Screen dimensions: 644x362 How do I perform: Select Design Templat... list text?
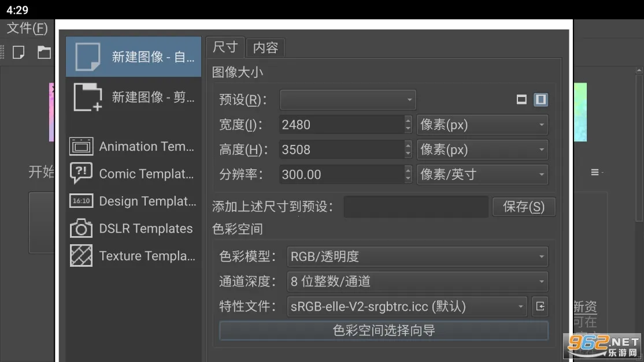147,201
